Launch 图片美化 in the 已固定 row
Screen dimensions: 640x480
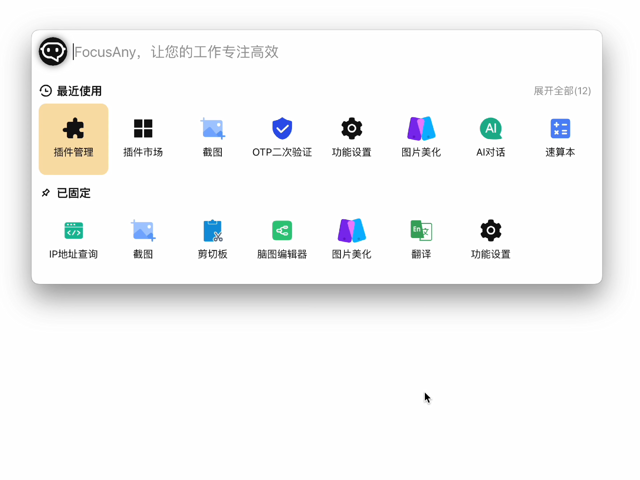click(x=351, y=241)
